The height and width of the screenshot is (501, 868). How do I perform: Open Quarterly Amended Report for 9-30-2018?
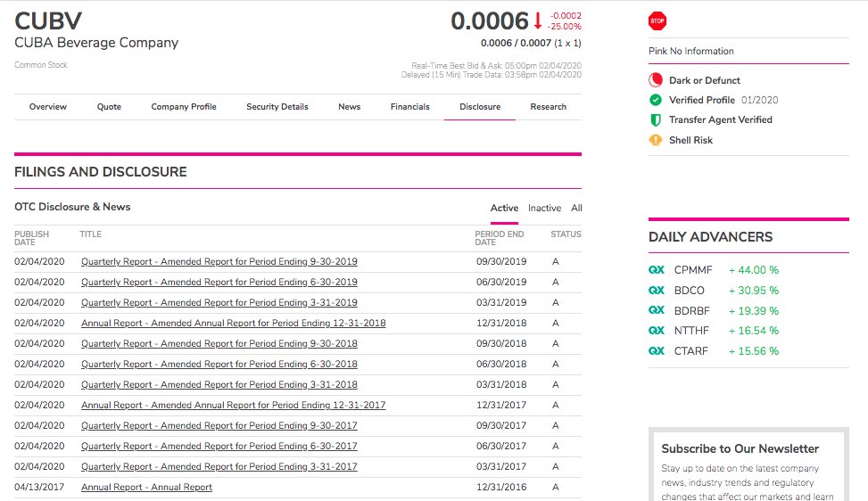(x=219, y=343)
